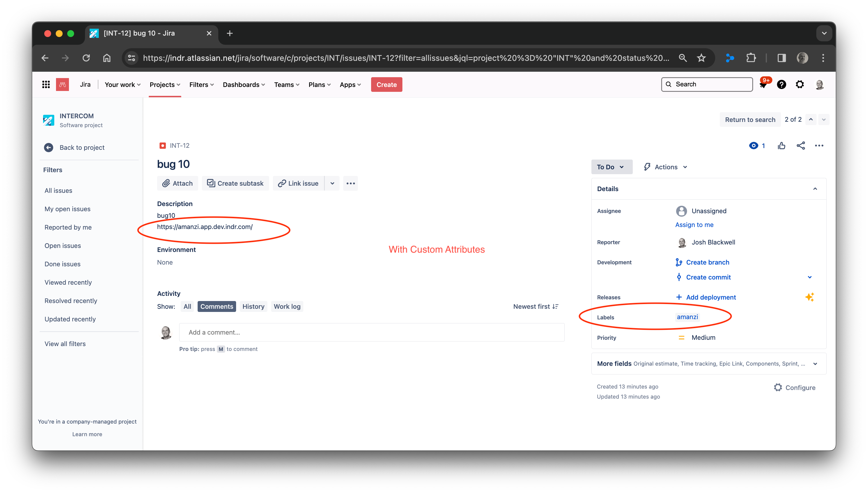This screenshot has width=868, height=493.
Task: Click the Attach button
Action: click(178, 183)
